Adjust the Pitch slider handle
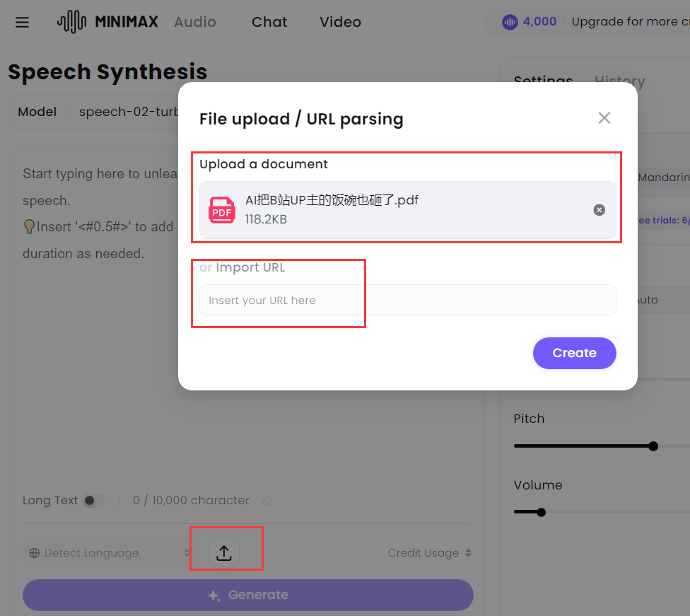 pyautogui.click(x=653, y=446)
